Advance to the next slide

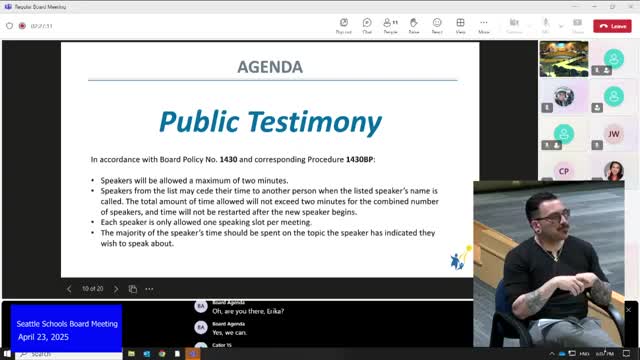[116, 289]
